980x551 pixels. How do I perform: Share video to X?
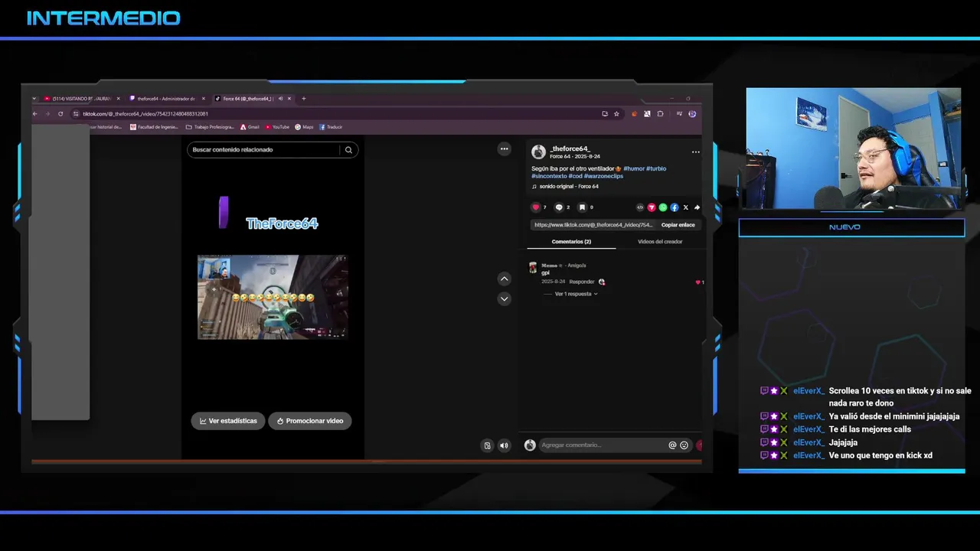[x=685, y=207]
